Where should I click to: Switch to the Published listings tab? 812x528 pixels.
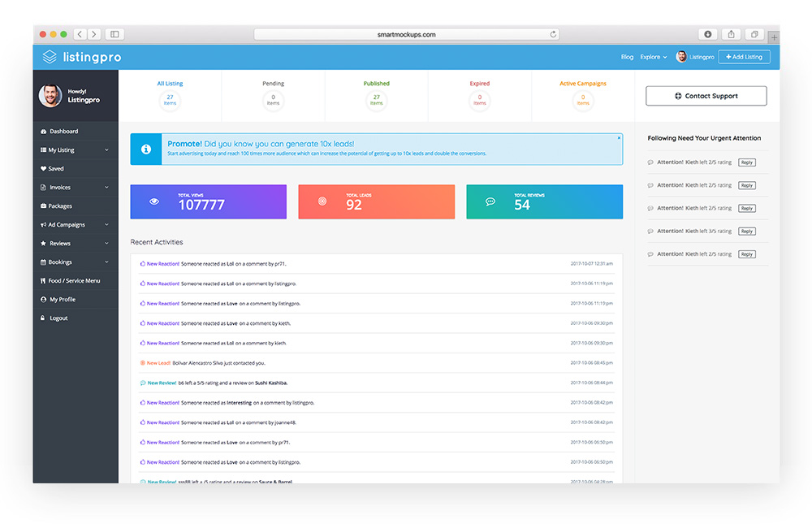[376, 93]
